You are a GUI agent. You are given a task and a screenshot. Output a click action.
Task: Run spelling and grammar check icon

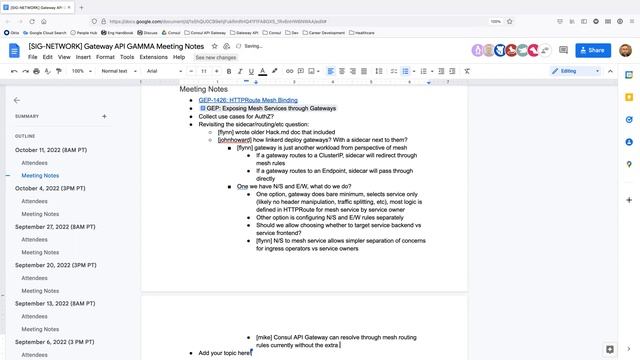[48, 71]
